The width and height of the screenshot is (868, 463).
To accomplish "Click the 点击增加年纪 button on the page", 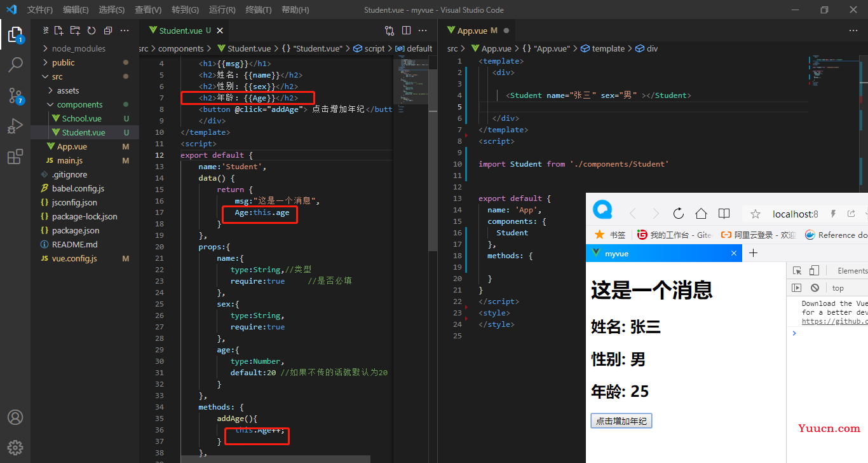I will (x=621, y=421).
